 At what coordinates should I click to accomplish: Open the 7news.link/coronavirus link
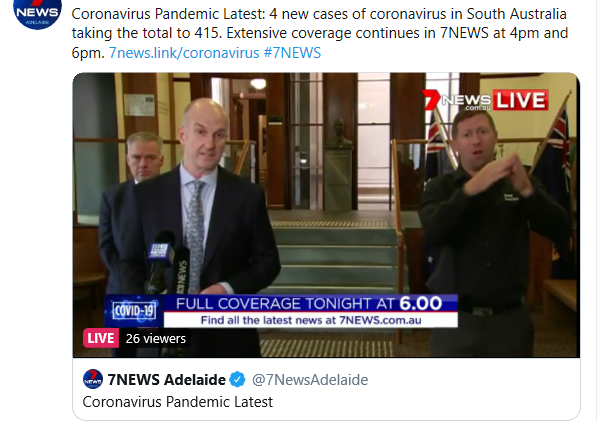point(184,53)
